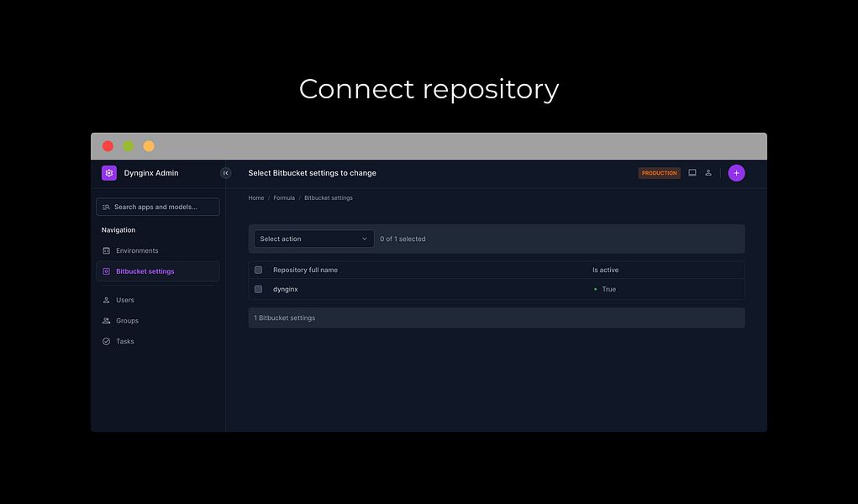Sort by Repository full name column
858x504 pixels.
coord(305,270)
